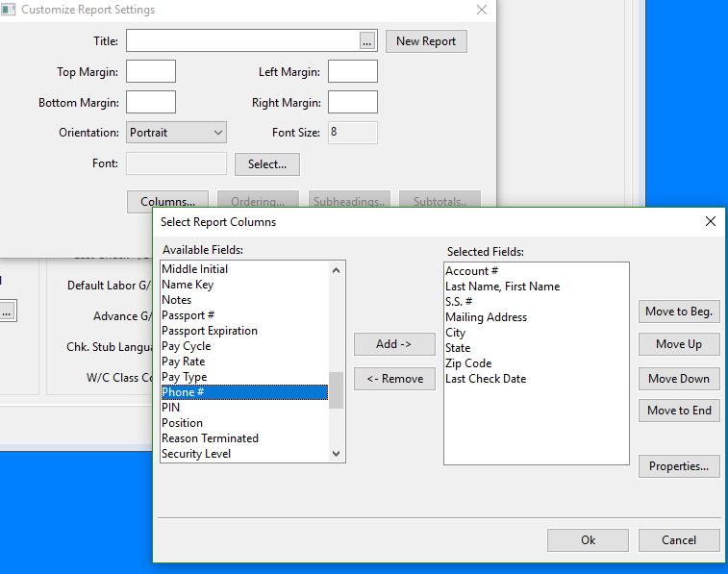Open the Properties... dialog button
728x574 pixels.
point(679,466)
